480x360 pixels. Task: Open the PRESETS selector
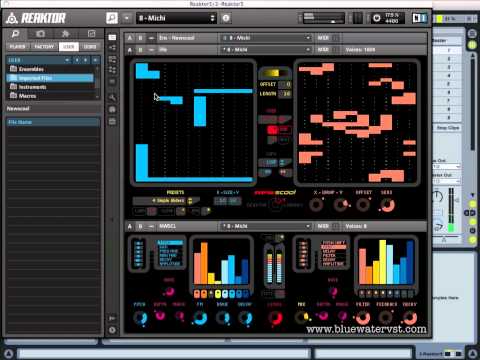point(166,201)
